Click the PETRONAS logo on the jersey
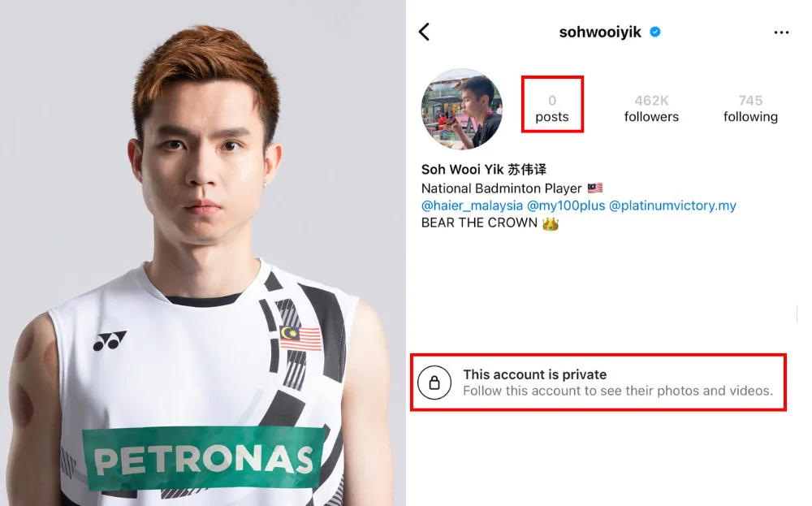Screen dimensions: 812x506 click(x=204, y=458)
